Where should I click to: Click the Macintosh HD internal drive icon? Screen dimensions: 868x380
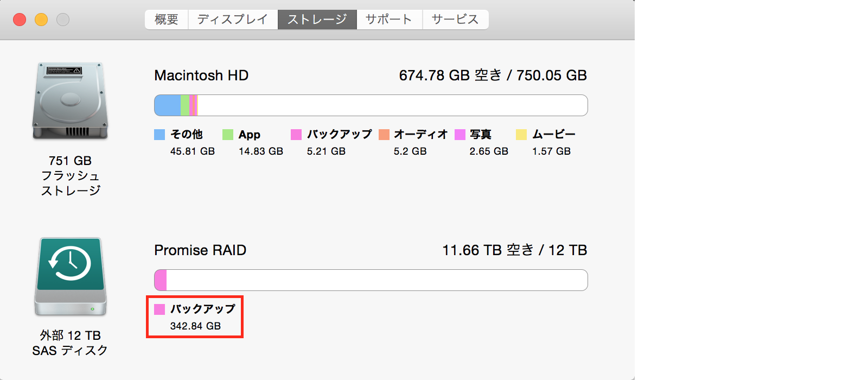click(x=70, y=101)
